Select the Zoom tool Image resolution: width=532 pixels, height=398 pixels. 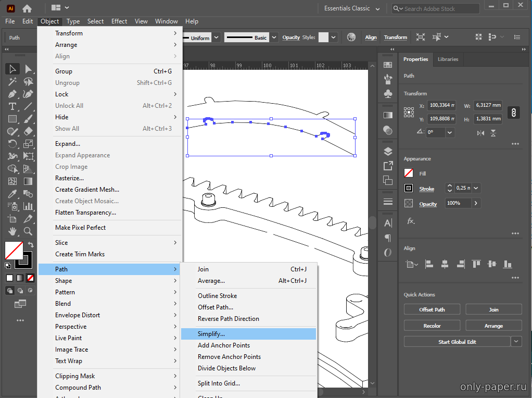28,231
